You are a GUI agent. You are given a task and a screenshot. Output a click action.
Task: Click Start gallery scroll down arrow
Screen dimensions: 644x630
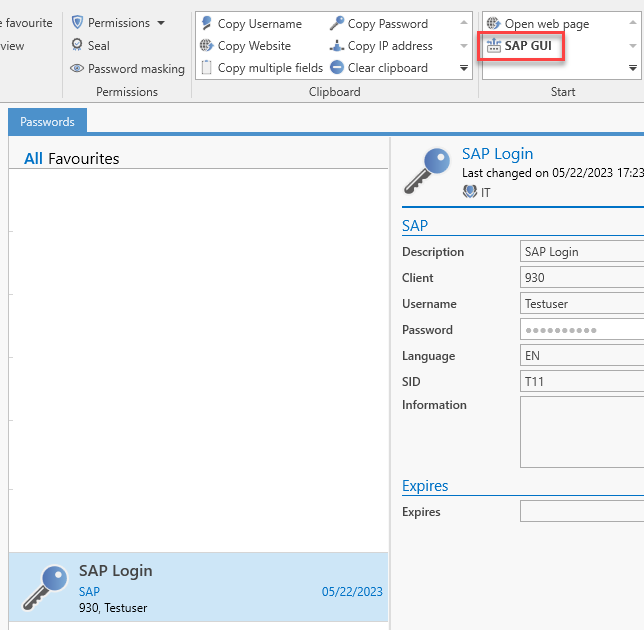click(x=633, y=46)
